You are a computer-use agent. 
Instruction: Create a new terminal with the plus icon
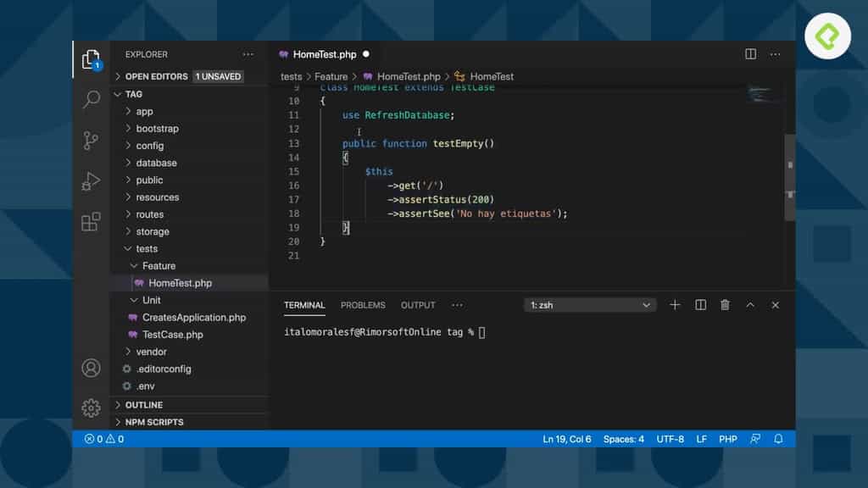(x=675, y=305)
